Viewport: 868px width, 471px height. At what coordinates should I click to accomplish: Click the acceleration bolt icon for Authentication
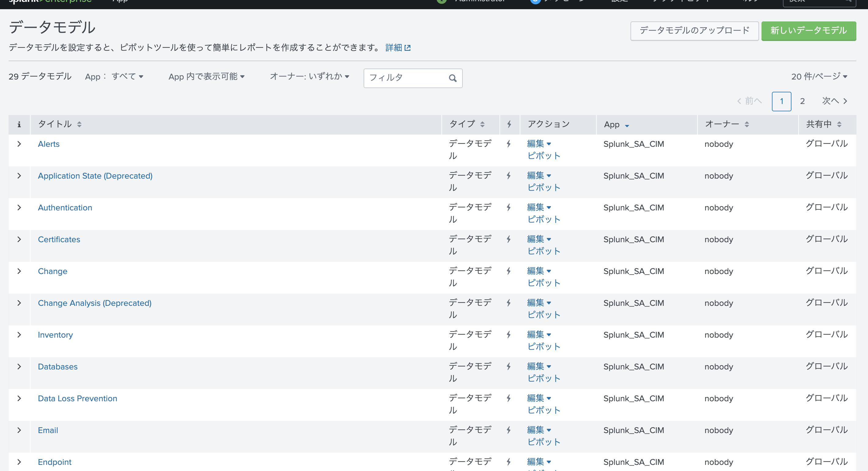click(x=508, y=207)
